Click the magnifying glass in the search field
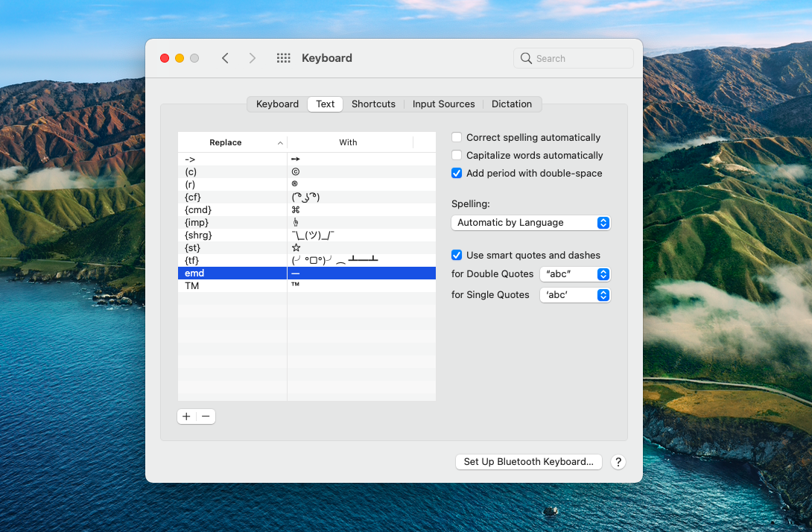812x532 pixels. [526, 57]
